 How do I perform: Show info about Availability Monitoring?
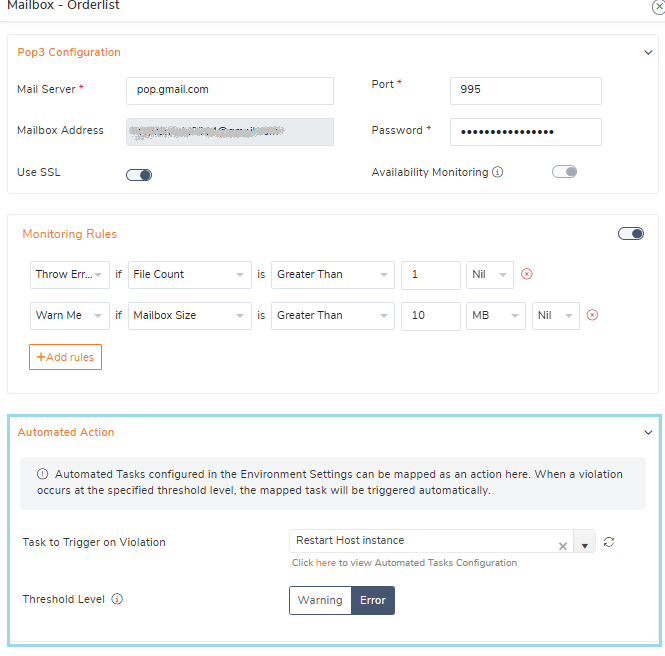[498, 172]
